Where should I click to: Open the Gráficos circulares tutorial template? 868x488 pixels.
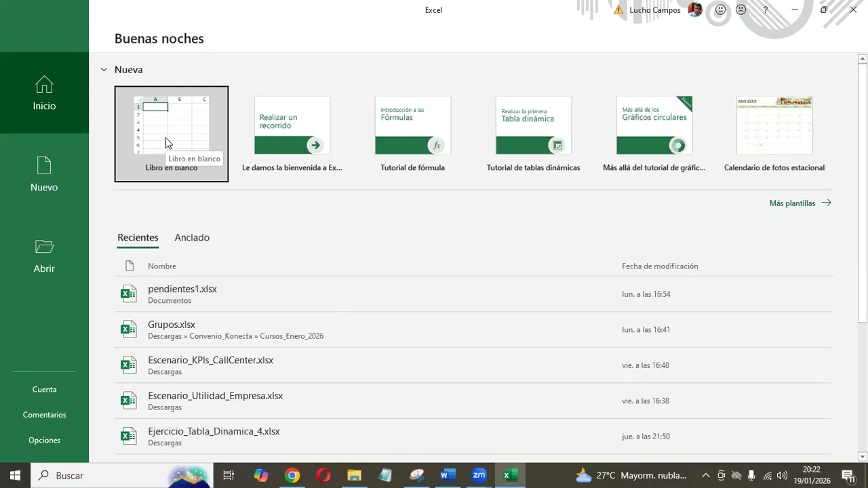coord(654,134)
